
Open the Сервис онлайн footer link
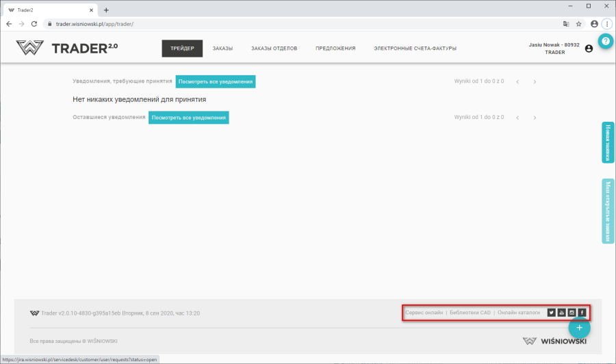click(x=424, y=313)
